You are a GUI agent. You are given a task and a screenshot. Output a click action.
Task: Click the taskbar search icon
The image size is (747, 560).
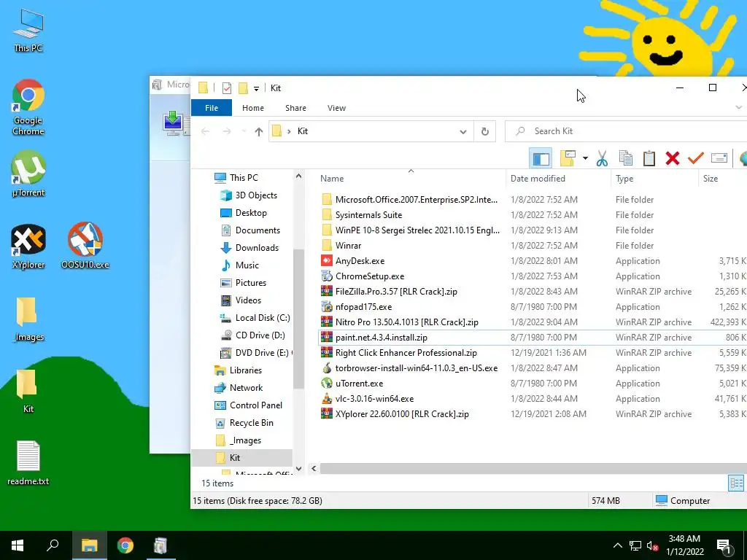[53, 545]
